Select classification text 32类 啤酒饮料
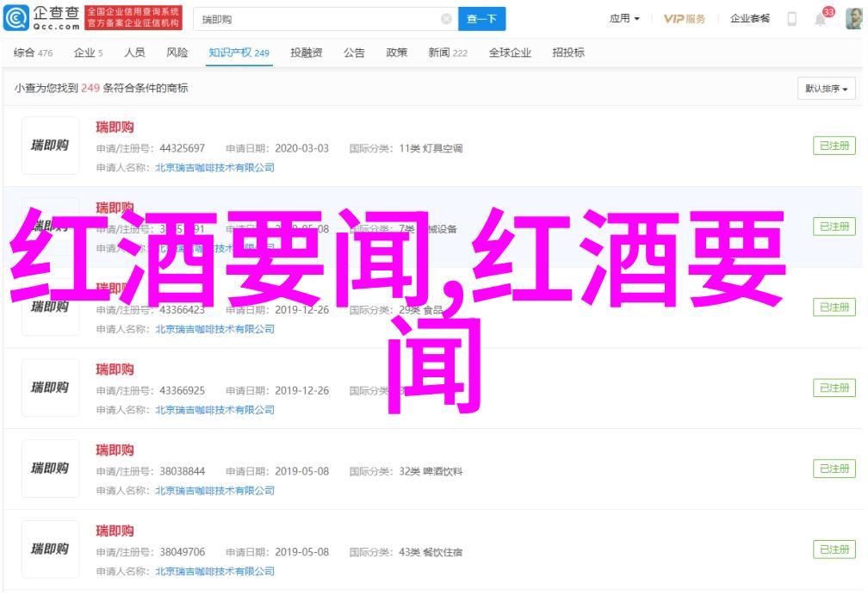This screenshot has height=596, width=868. click(431, 472)
